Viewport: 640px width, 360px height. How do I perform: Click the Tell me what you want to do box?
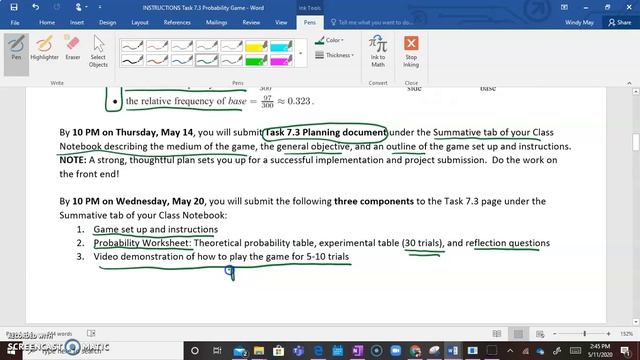(372, 22)
